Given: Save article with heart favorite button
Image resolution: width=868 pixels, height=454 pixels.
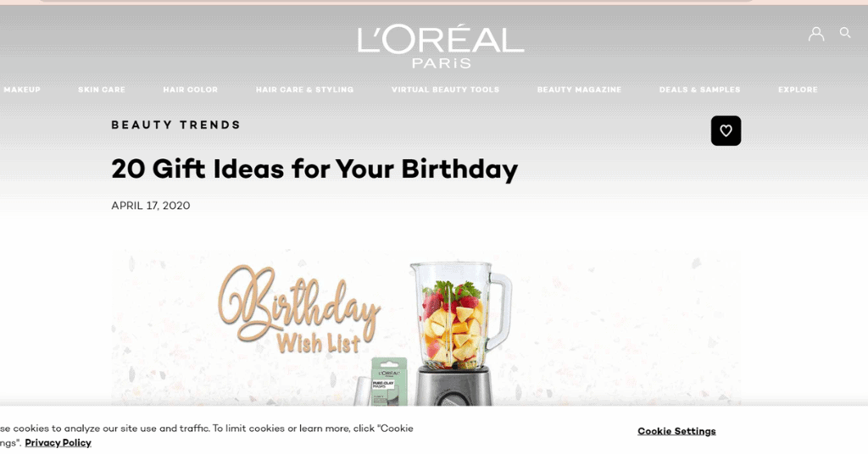Looking at the screenshot, I should click(726, 130).
